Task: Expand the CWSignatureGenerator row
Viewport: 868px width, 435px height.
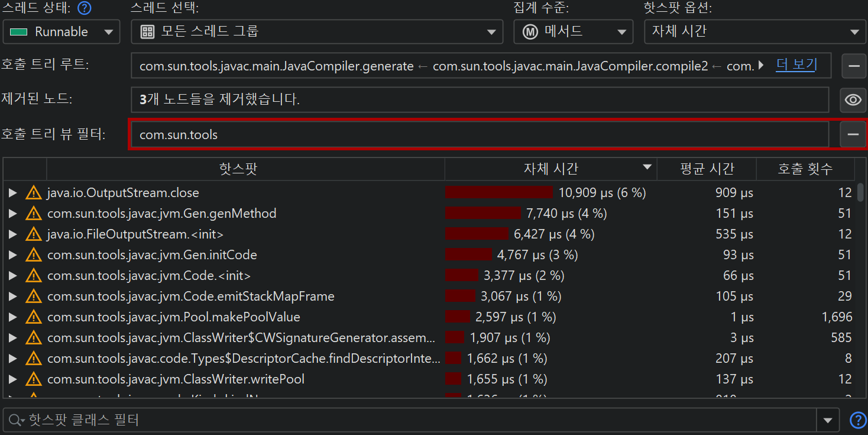Action: point(12,337)
